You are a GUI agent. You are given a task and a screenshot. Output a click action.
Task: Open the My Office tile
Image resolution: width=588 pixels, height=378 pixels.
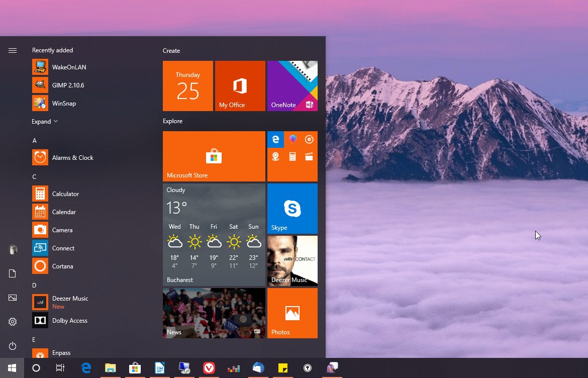click(240, 86)
